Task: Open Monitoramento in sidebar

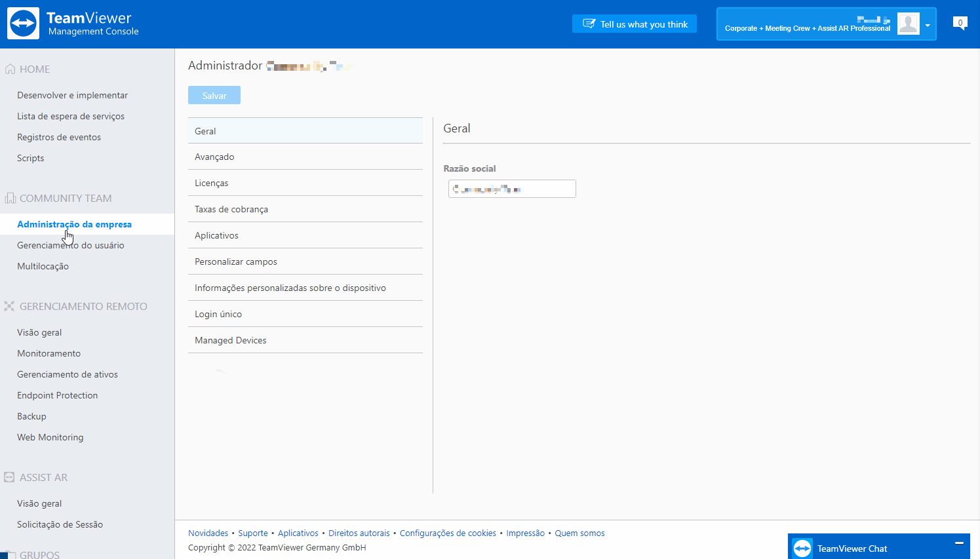Action: [49, 353]
